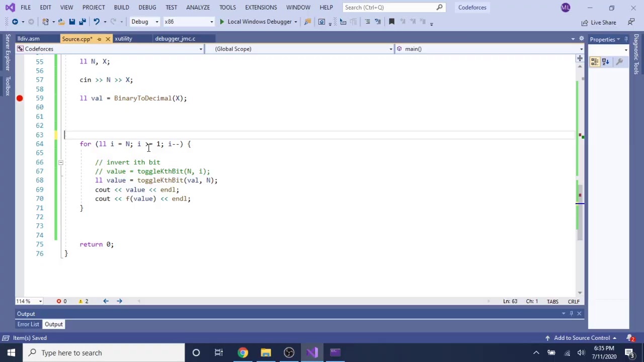Open the DEBUG menu
Viewport: 644px width, 362px height.
coord(147,8)
